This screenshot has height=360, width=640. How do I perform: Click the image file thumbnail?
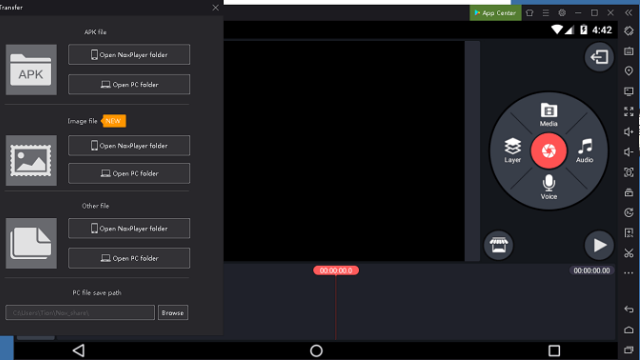click(x=31, y=160)
